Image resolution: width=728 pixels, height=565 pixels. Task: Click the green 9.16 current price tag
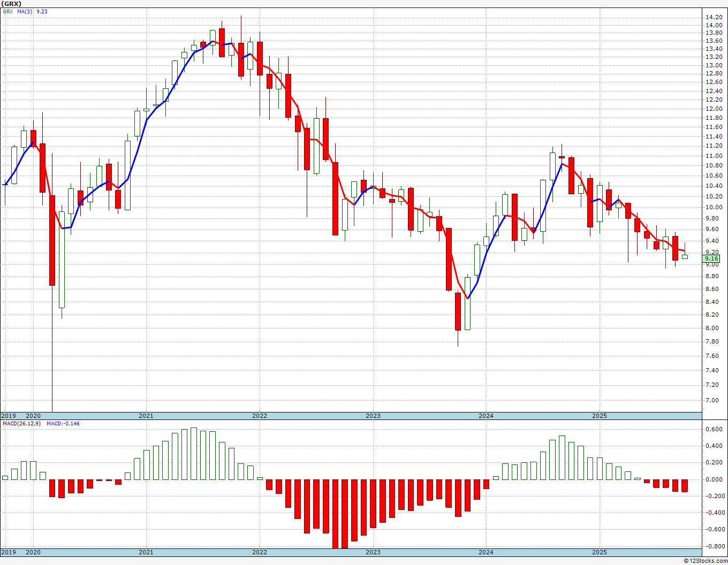[x=712, y=258]
